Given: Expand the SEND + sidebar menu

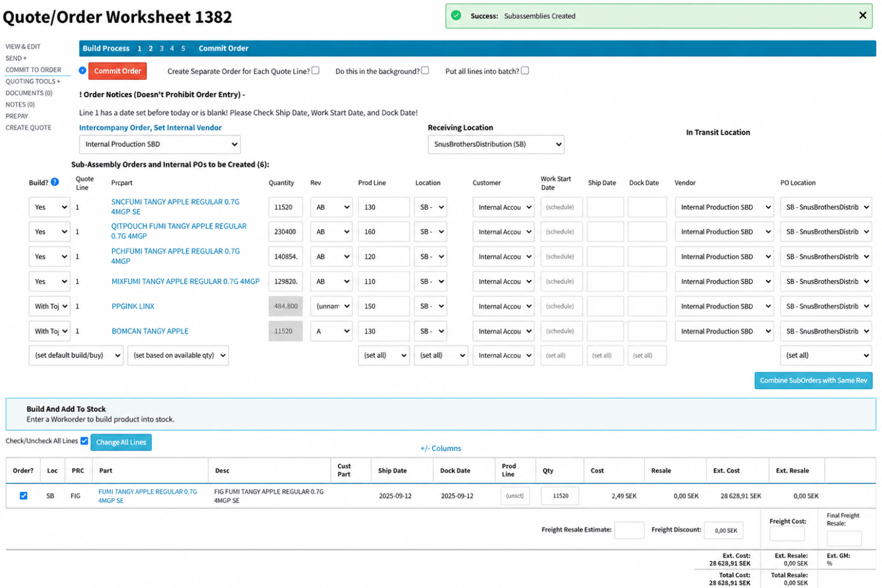Looking at the screenshot, I should tap(16, 58).
